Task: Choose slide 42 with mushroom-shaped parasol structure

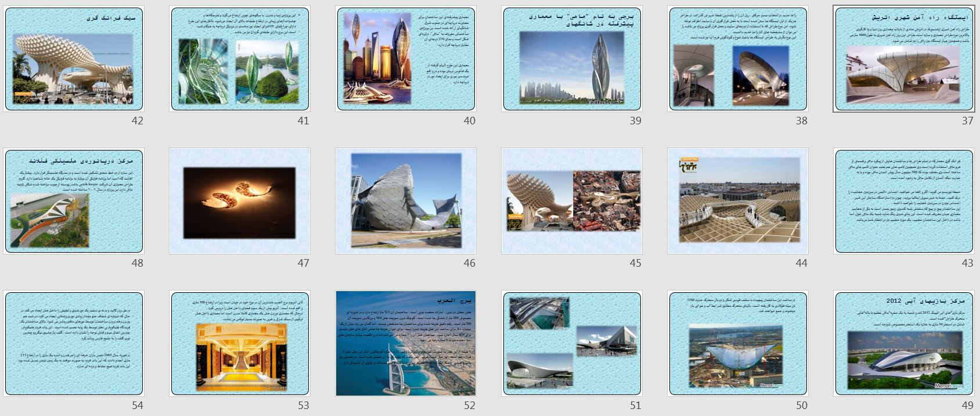Action: click(x=74, y=59)
